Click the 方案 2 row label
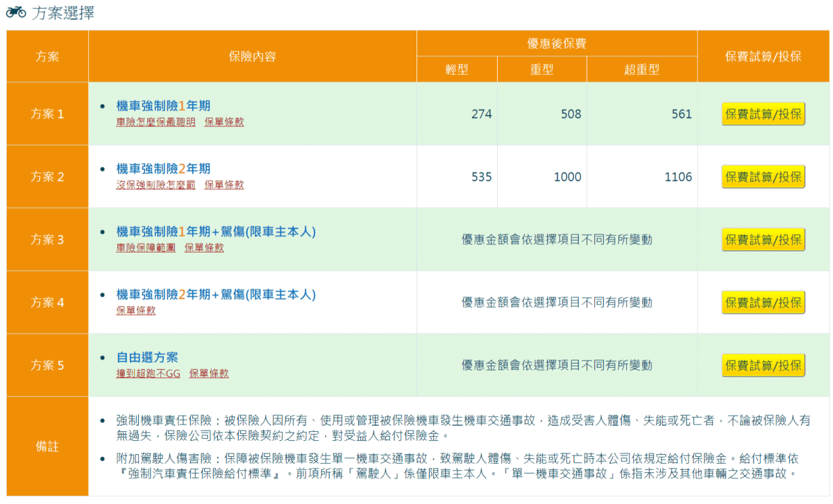Screen dimensions: 833x504 point(47,177)
